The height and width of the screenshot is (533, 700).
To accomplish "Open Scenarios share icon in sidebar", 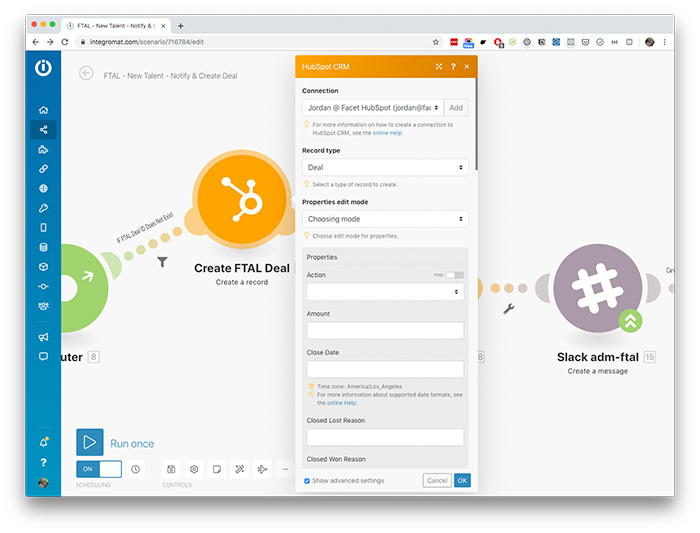I will coord(43,129).
